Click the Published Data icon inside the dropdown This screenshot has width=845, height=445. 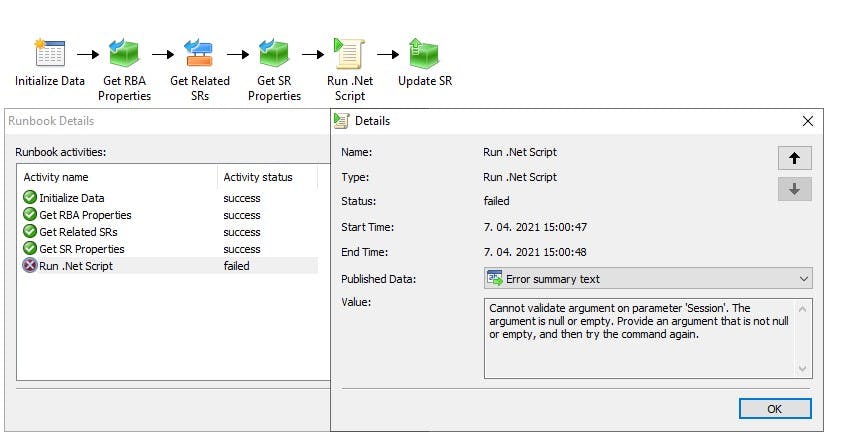(494, 279)
